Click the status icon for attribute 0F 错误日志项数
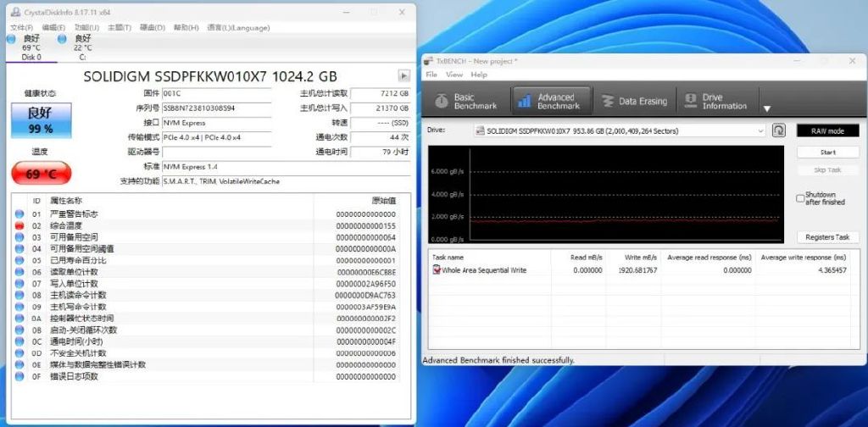The width and height of the screenshot is (868, 427). click(x=19, y=377)
